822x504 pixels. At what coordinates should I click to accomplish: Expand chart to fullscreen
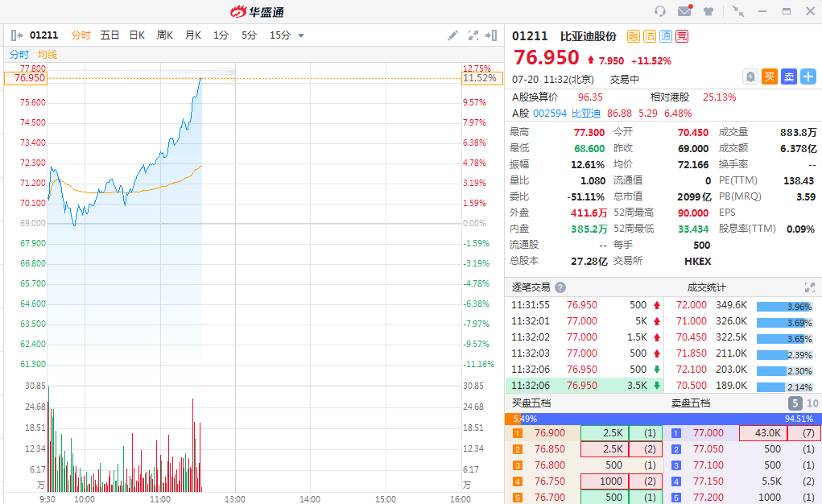click(473, 35)
